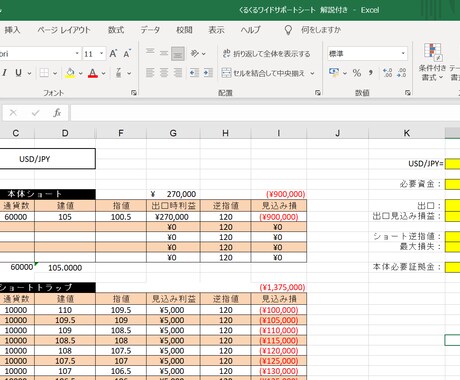Increase cell indent
The image size is (460, 380).
point(208,73)
